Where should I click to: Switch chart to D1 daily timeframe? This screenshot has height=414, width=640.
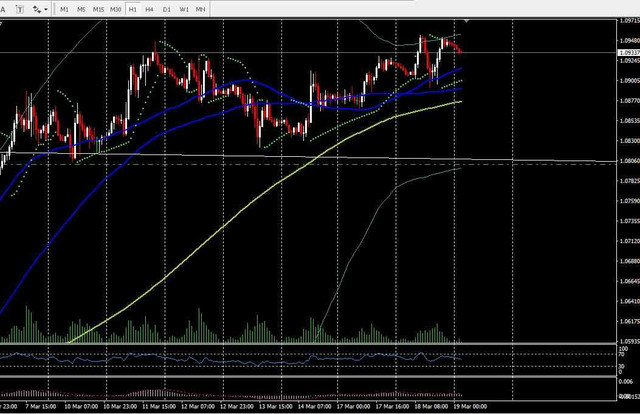[167, 9]
